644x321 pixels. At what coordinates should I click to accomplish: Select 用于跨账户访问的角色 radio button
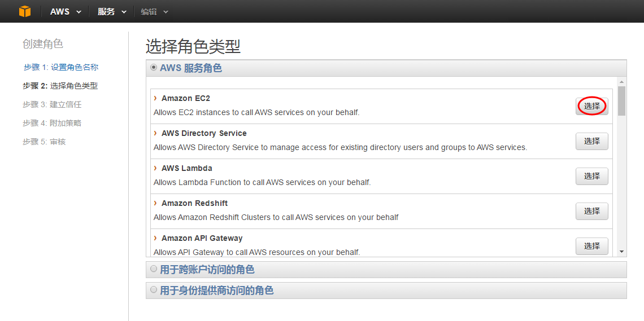click(154, 269)
